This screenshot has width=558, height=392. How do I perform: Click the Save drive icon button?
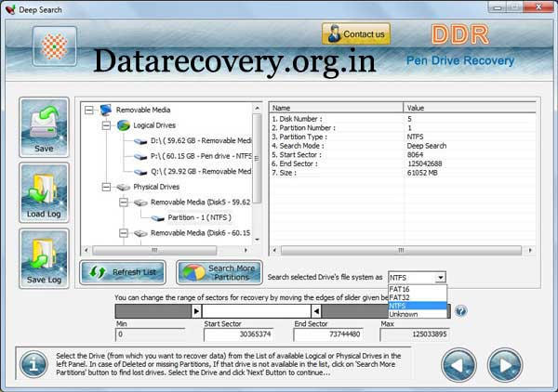pos(44,127)
